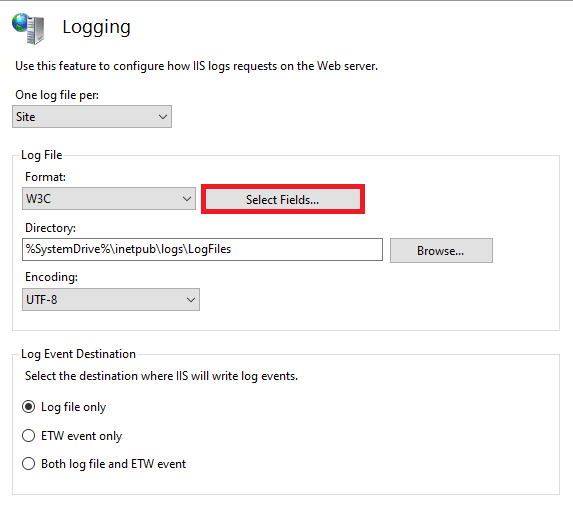The height and width of the screenshot is (507, 573).
Task: Open the UTF-8 encoding dropdown
Action: 111,299
